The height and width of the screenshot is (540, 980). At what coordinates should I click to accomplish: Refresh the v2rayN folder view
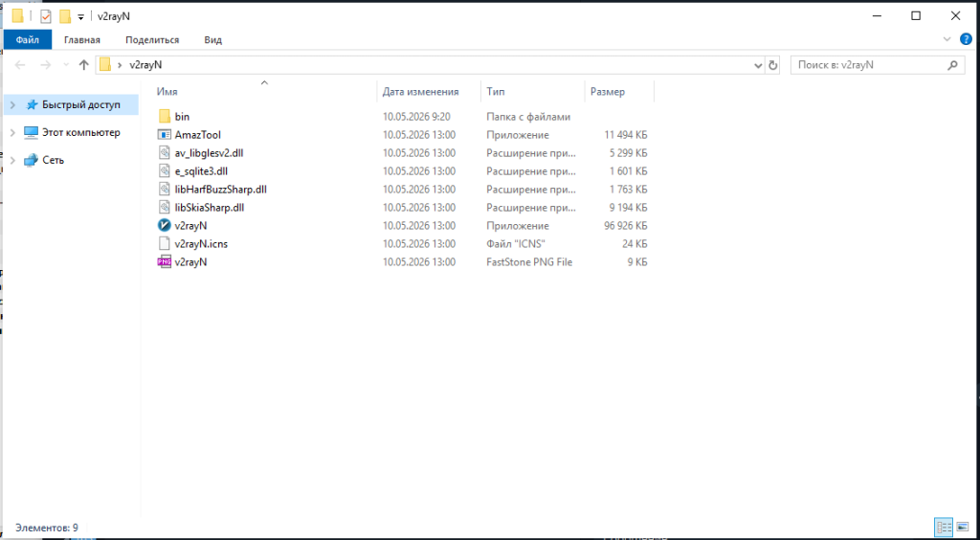coord(773,65)
